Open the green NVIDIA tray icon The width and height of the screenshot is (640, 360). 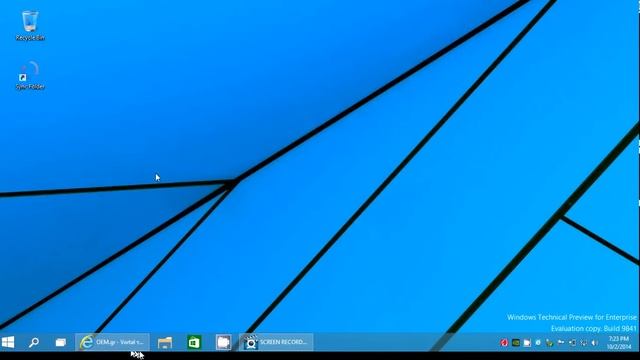[516, 343]
